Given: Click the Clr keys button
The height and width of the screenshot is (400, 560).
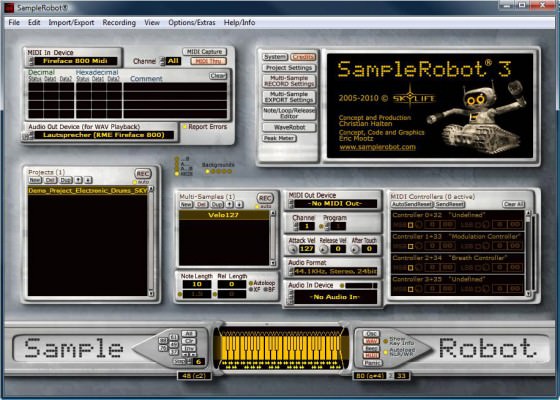Looking at the screenshot, I should (x=189, y=341).
